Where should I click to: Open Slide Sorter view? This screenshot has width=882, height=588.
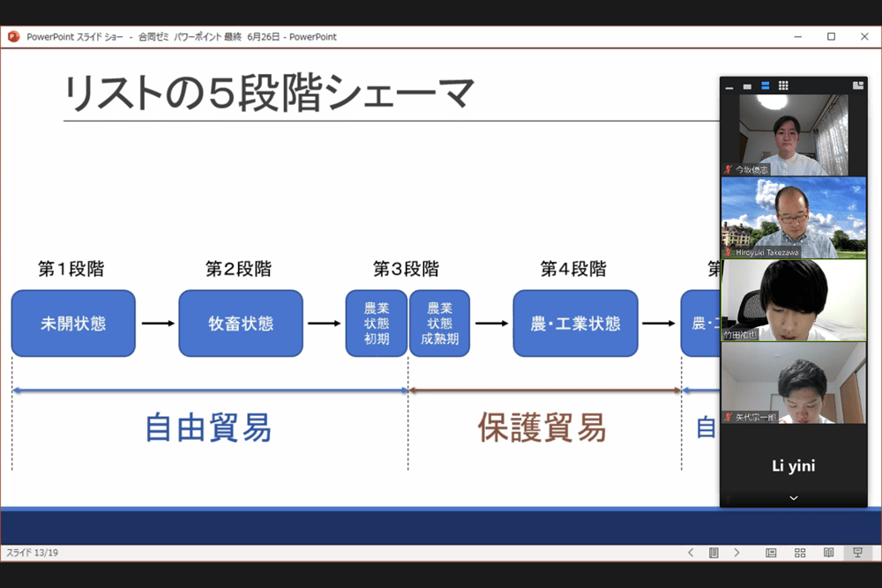tap(800, 553)
